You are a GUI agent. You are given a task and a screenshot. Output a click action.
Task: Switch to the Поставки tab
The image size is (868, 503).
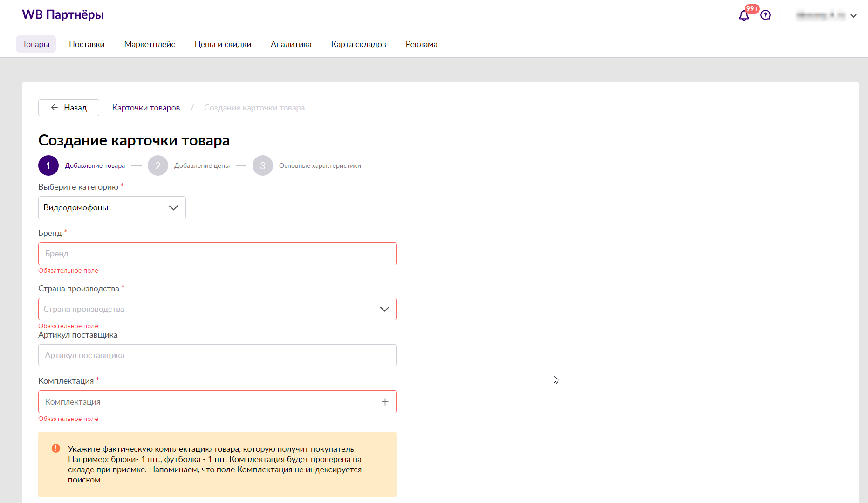tap(87, 44)
